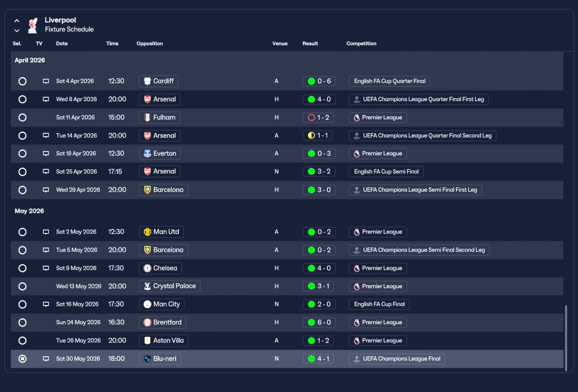Select the Sat 25 Apr Arsenal fixture radio button
This screenshot has height=392, width=578.
[x=22, y=172]
